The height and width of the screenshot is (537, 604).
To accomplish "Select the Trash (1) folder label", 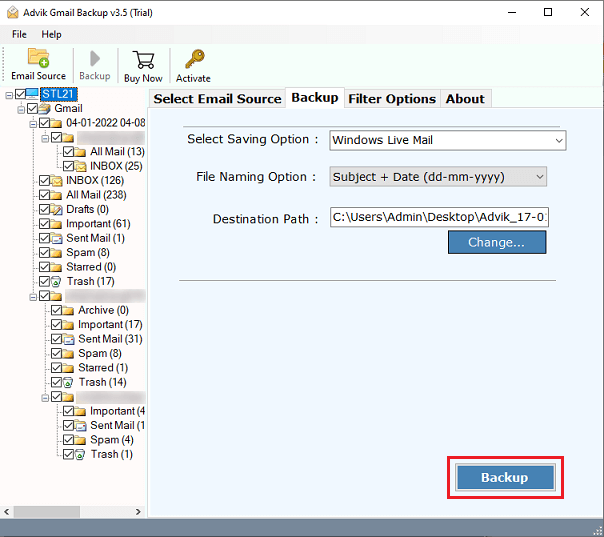I will click(112, 455).
